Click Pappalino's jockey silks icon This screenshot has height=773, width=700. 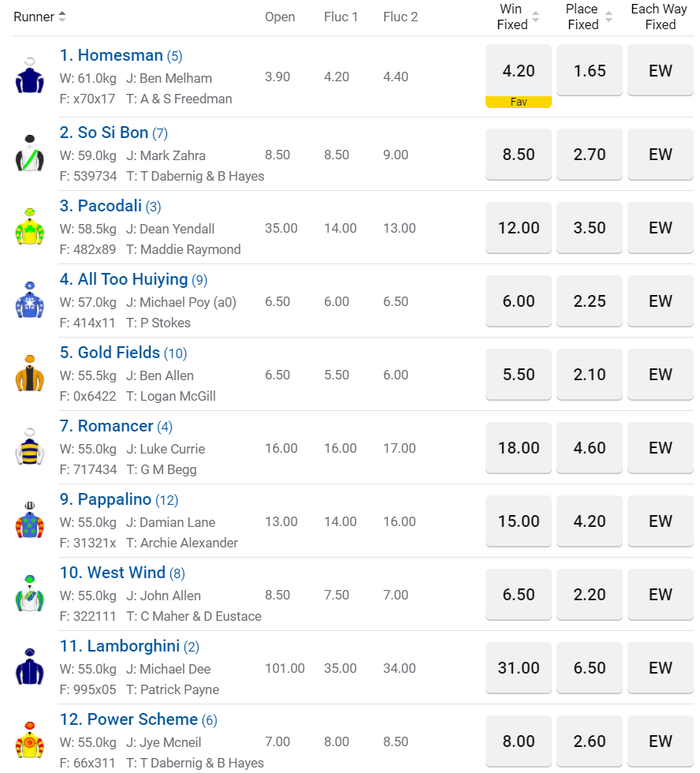point(30,521)
